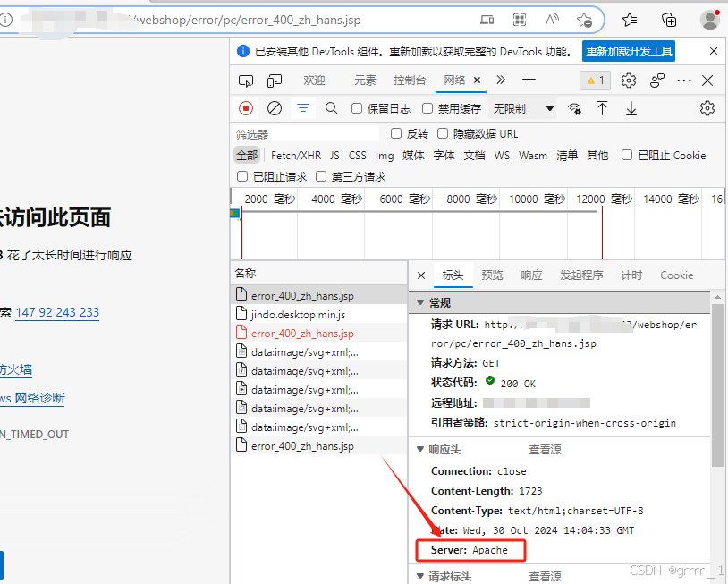Import HAR file upload arrow icon
Screen dimensions: 728x584
[602, 108]
